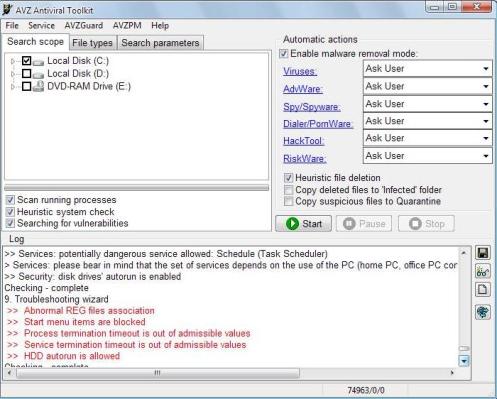
Task: Toggle Enable malware removal mode checkbox
Action: [284, 54]
